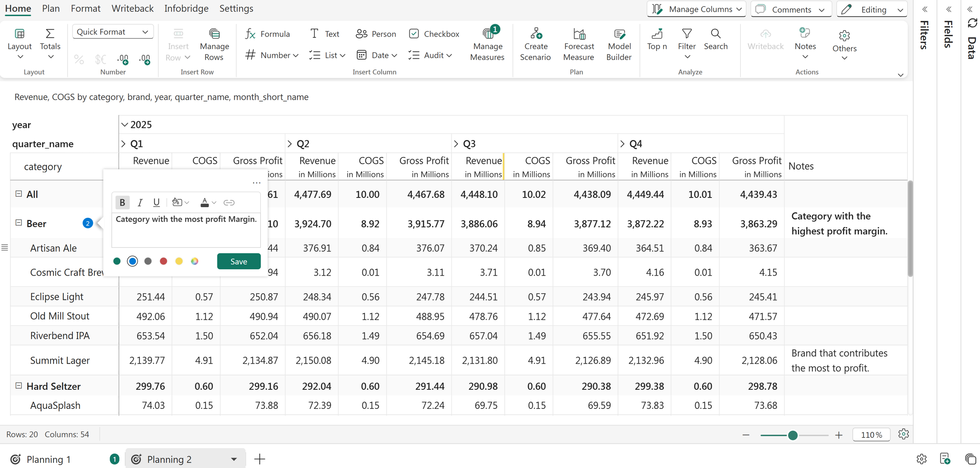
Task: Insert a Checkbox column
Action: [x=434, y=34]
